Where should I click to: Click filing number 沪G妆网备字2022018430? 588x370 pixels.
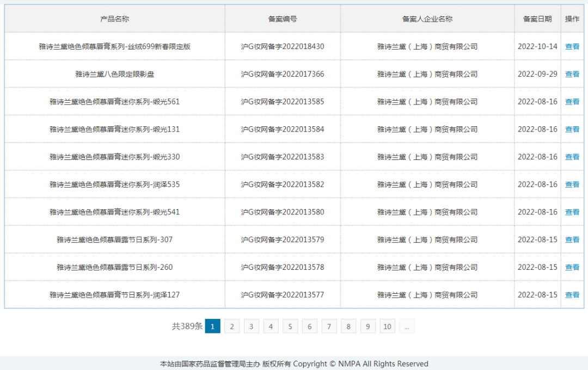click(x=283, y=46)
